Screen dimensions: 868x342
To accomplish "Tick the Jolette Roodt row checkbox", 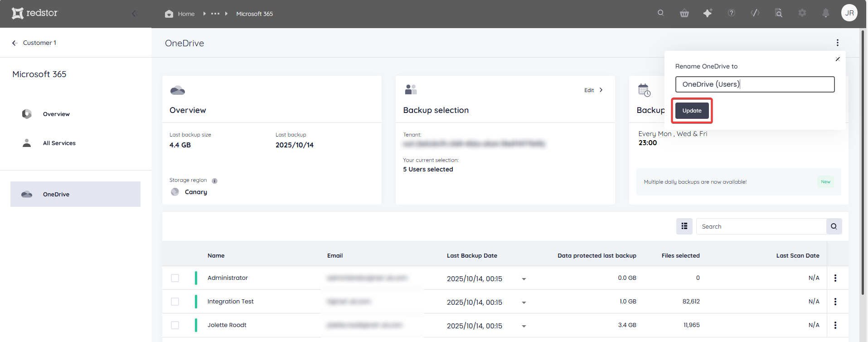I will point(175,325).
